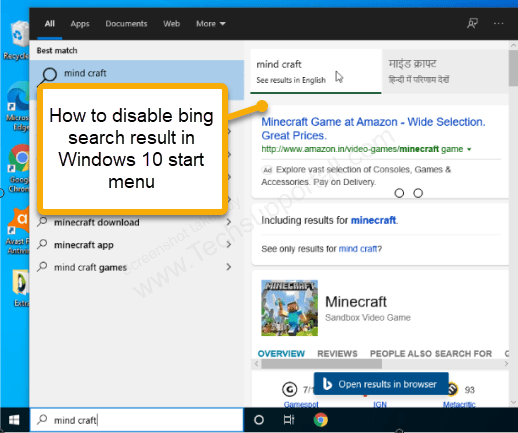Click the horizontal scrollbar right arrow

[x=506, y=364]
